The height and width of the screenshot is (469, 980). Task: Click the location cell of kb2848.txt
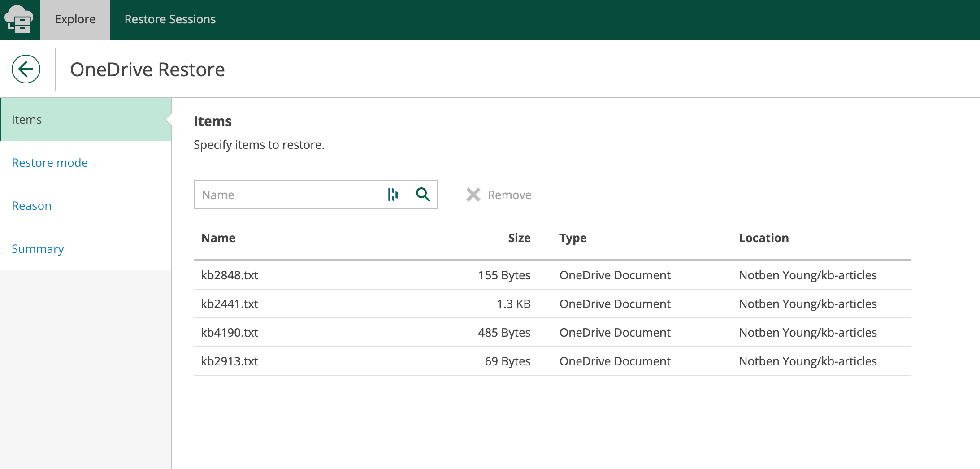click(x=808, y=275)
